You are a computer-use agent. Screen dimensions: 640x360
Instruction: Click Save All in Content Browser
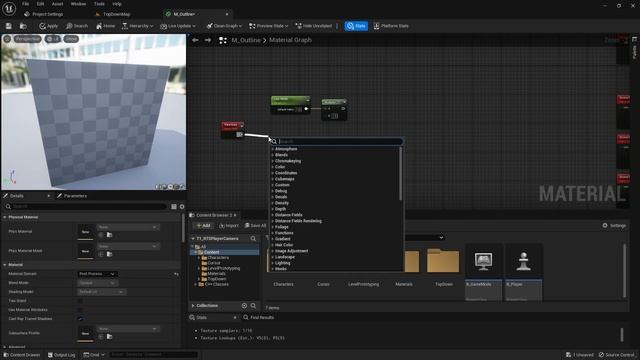click(x=256, y=225)
